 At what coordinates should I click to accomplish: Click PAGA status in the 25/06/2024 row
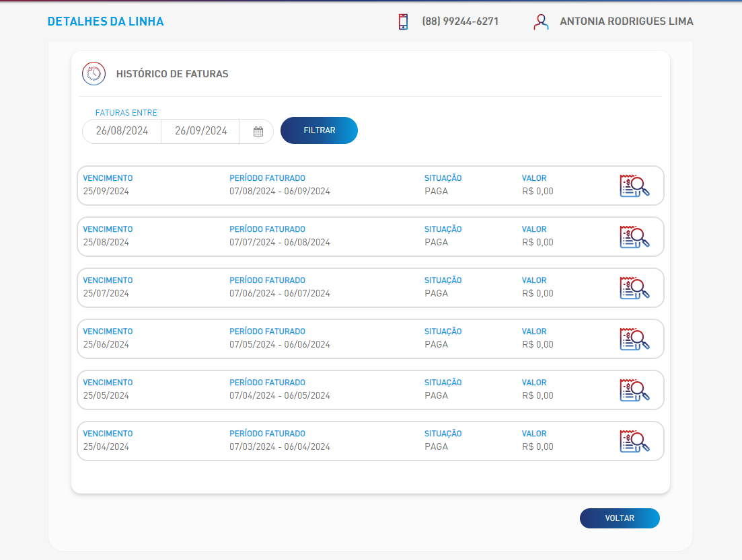(437, 344)
